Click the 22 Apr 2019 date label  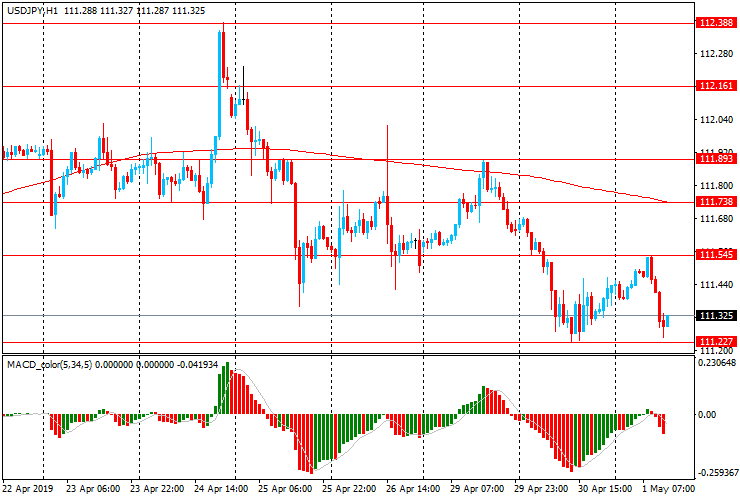[x=28, y=488]
